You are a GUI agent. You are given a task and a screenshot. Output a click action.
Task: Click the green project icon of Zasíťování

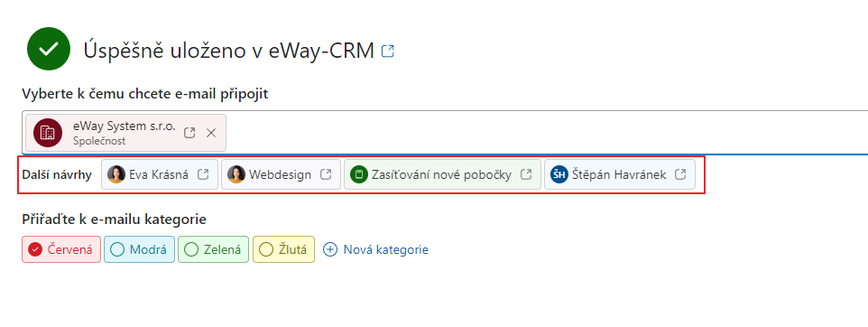click(359, 174)
